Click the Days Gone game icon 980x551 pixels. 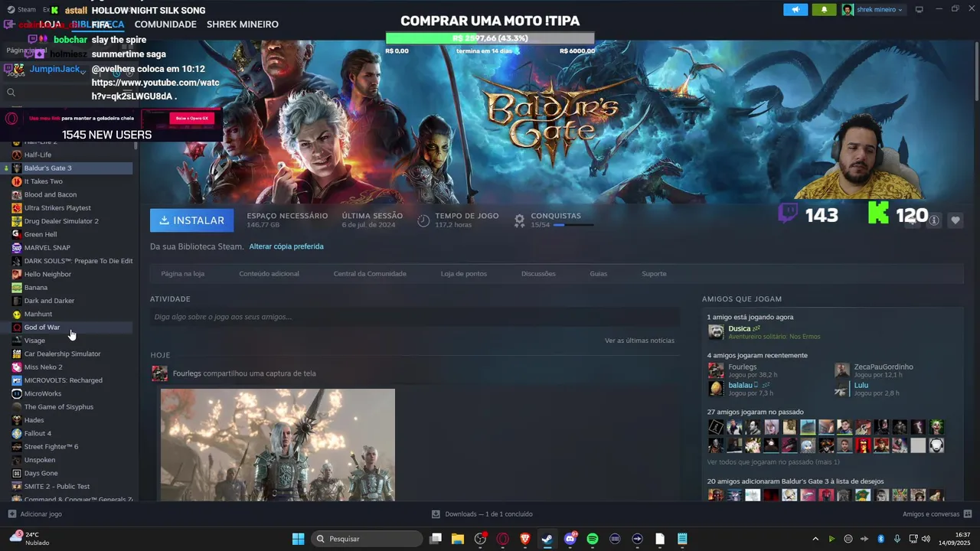17,473
